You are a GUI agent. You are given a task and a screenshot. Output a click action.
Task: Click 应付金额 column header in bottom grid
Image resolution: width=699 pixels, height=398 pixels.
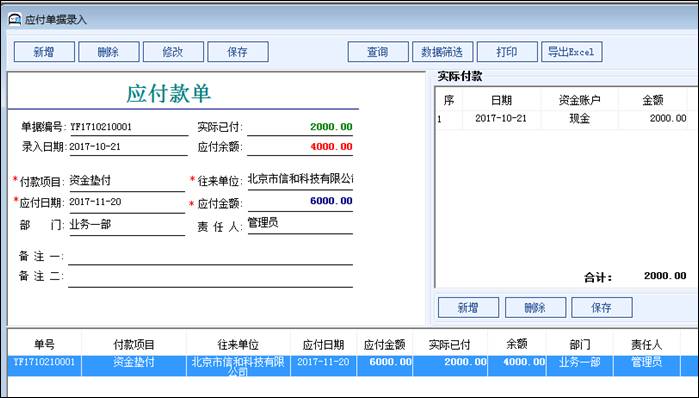point(385,345)
